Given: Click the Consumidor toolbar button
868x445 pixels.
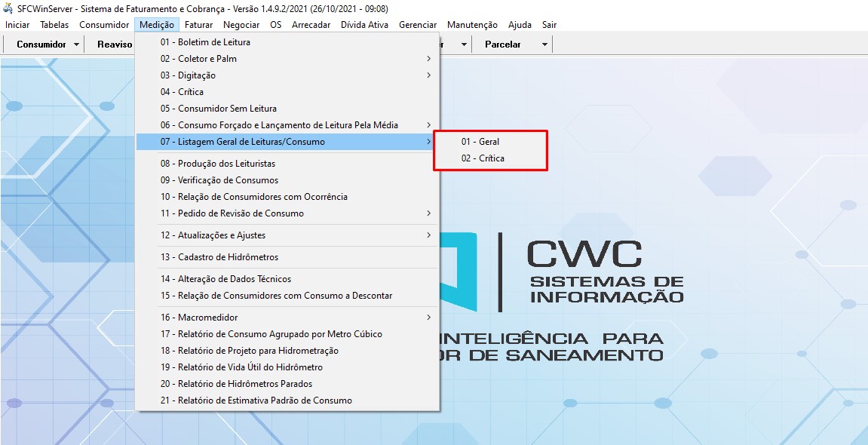Looking at the screenshot, I should click(x=41, y=44).
